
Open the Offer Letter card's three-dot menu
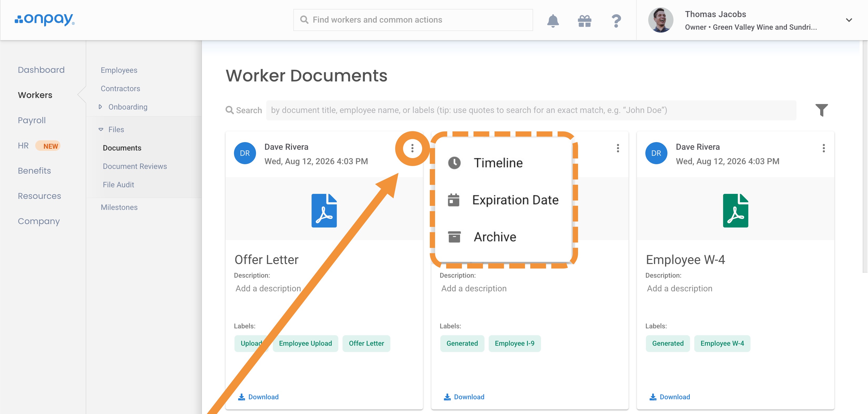412,148
